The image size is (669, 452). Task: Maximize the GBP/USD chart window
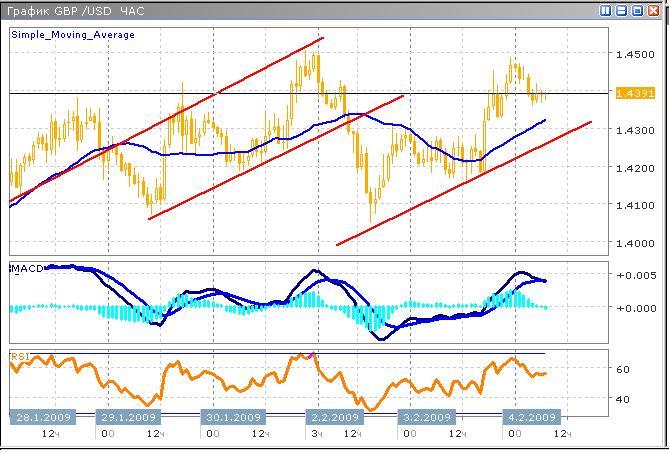[638, 10]
